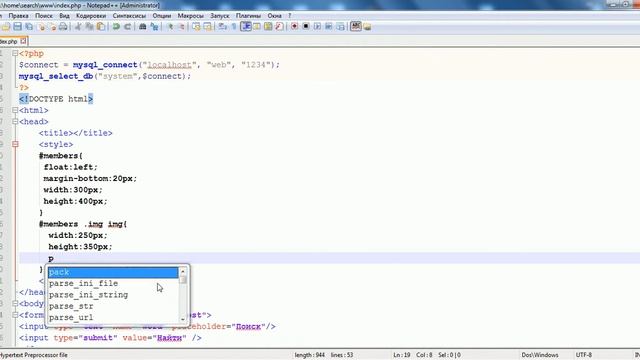Undo the last edit with the green arrow
The image size is (640, 360).
116,27
